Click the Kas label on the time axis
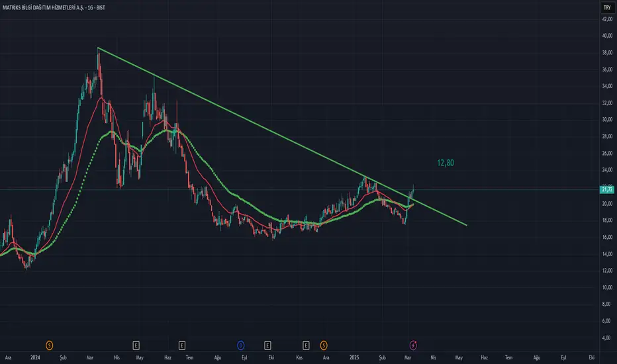The image size is (617, 364). (x=299, y=357)
